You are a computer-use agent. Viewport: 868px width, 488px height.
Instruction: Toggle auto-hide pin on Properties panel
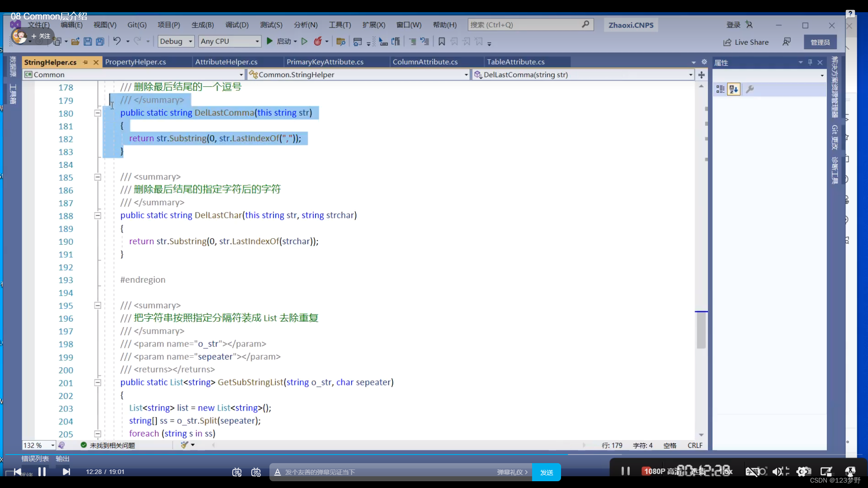(810, 62)
